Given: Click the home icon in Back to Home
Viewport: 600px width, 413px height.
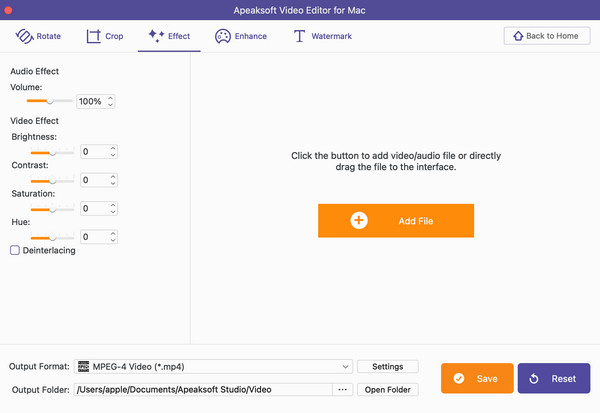Looking at the screenshot, I should point(518,36).
